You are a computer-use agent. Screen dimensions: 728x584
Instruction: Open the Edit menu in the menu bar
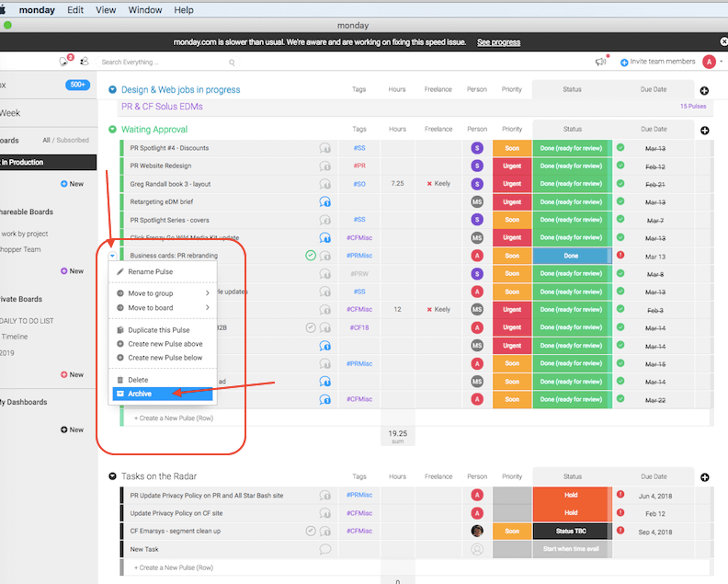click(75, 10)
